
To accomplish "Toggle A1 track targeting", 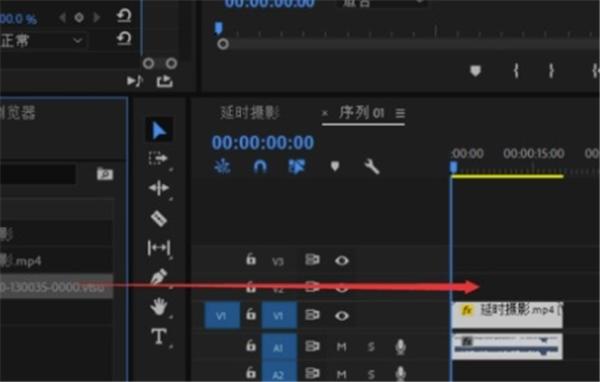I will (x=279, y=347).
